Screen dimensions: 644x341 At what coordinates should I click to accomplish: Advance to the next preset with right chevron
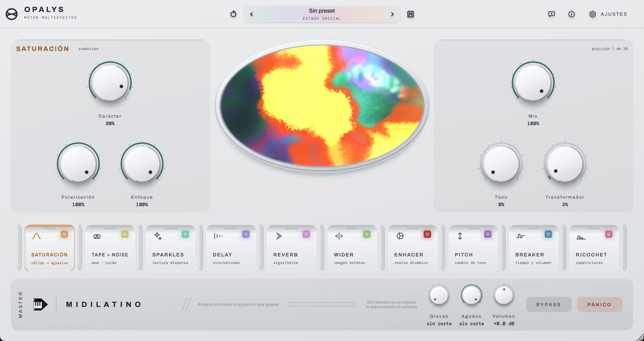(392, 14)
